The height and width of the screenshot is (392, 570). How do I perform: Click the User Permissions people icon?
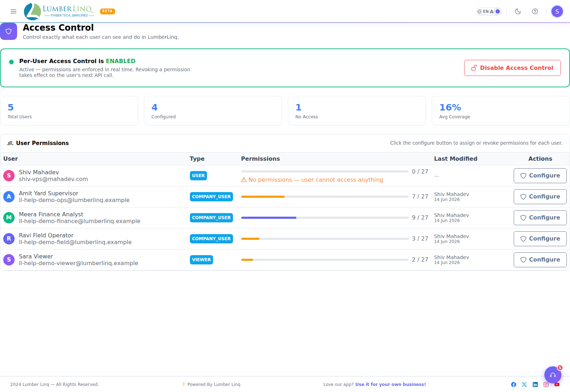[x=10, y=143]
